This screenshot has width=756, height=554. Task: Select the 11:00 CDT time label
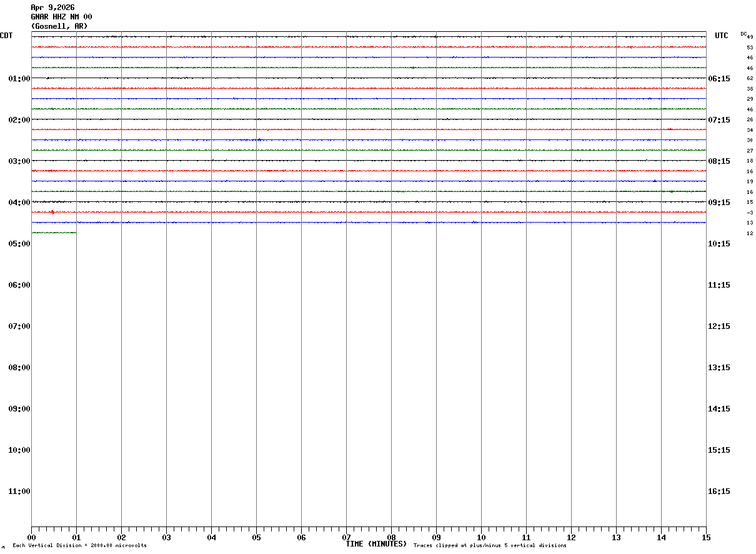point(19,491)
